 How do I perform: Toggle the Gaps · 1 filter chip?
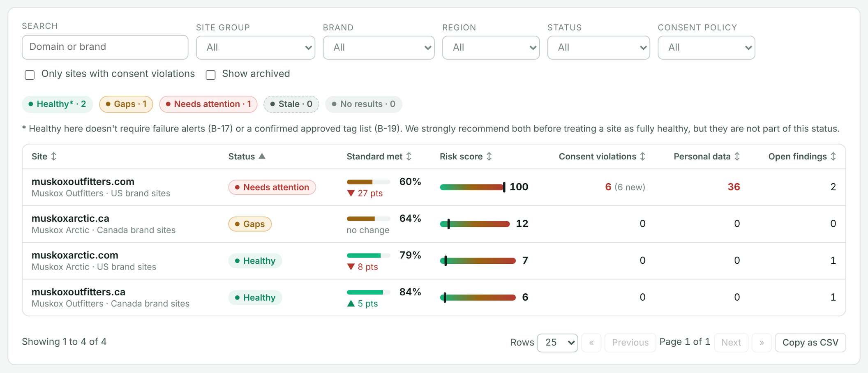(126, 104)
